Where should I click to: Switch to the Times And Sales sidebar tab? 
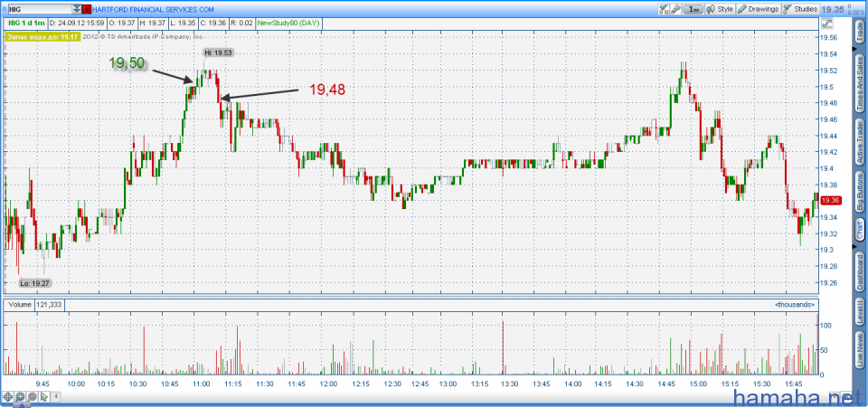[x=860, y=83]
